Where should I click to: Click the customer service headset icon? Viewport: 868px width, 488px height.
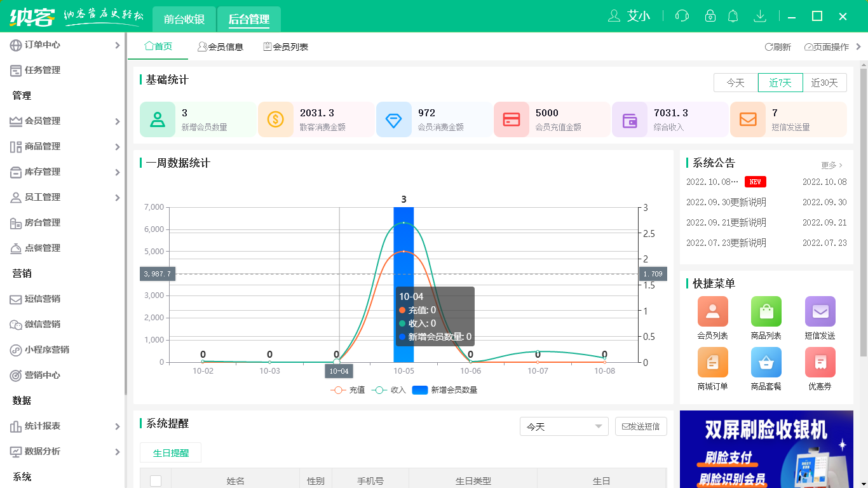682,16
